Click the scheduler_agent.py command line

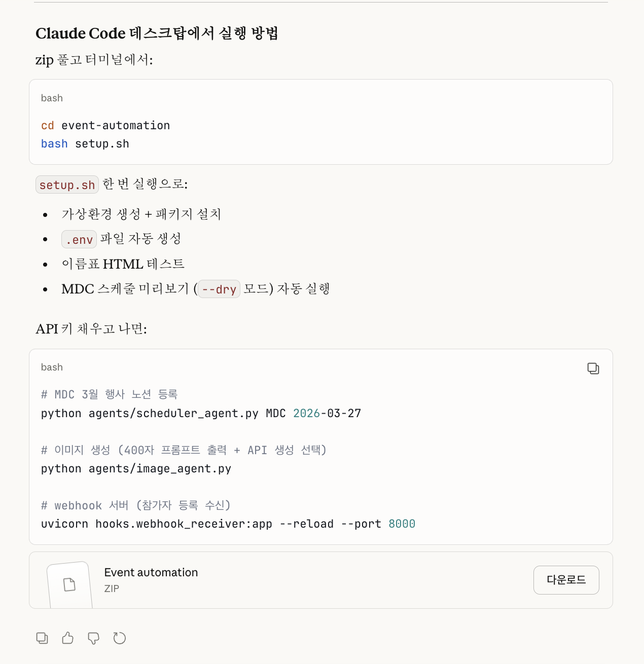(201, 414)
